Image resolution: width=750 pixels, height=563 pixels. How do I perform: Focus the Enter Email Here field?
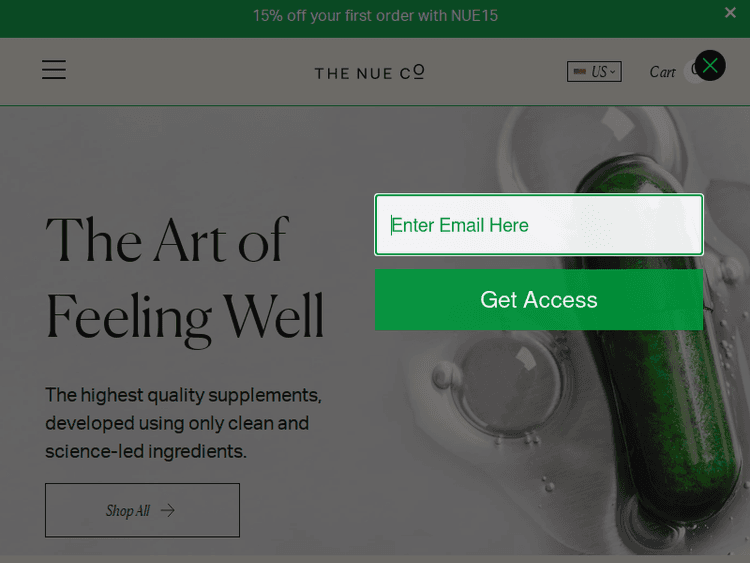point(539,225)
